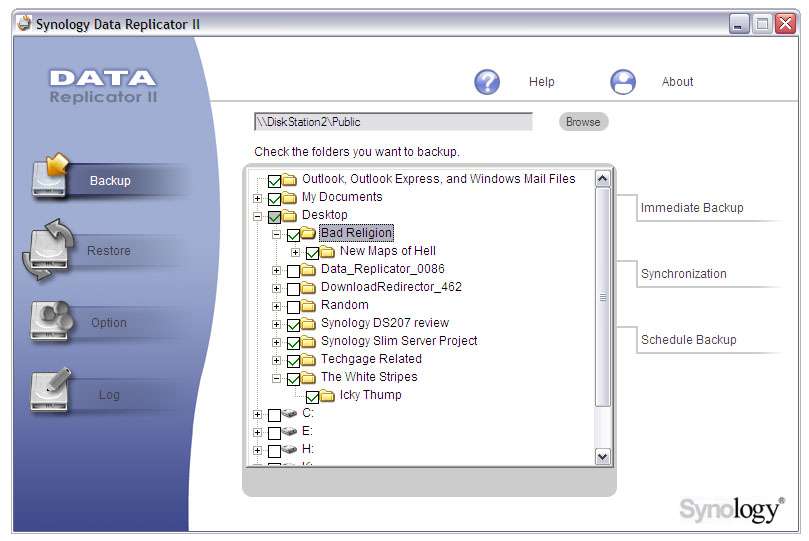Uncheck The White Stripes checkbox
Viewport: 809px width, 541px height.
coord(293,379)
